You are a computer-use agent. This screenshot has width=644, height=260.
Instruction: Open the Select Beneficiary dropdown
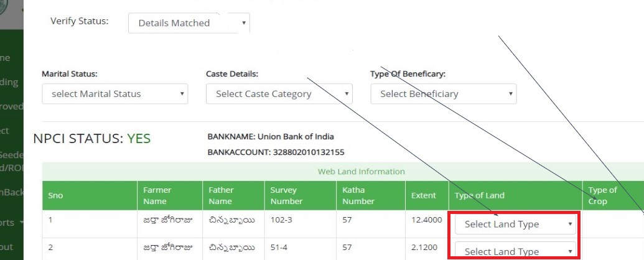443,94
